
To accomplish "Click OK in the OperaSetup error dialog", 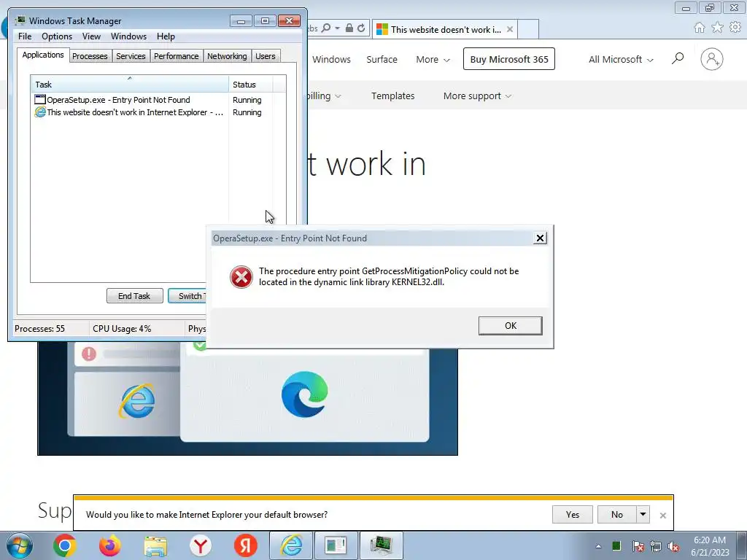I will pyautogui.click(x=510, y=326).
